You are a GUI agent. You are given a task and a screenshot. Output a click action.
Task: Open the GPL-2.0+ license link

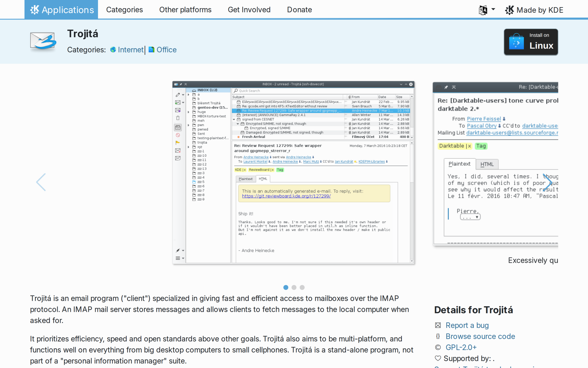point(461,347)
